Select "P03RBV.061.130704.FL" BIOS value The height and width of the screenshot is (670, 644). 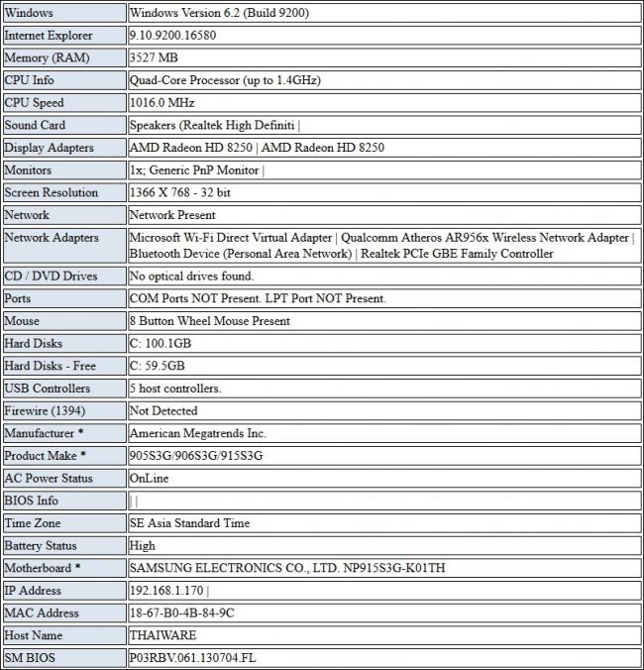click(193, 658)
